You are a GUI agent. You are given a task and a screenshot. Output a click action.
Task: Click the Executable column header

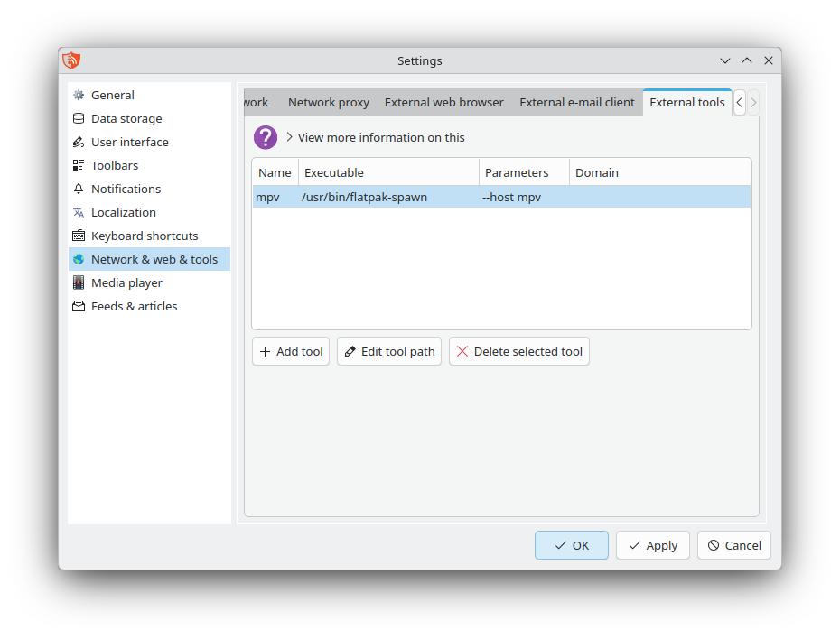(388, 173)
